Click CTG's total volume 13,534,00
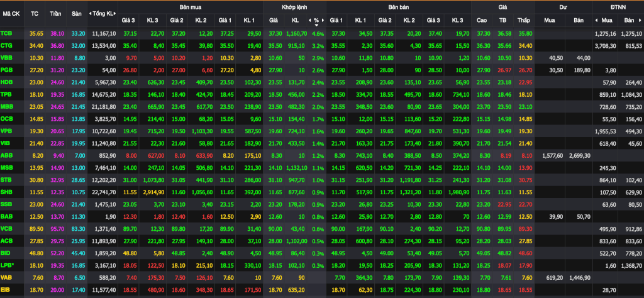The image size is (644, 298). [x=104, y=45]
